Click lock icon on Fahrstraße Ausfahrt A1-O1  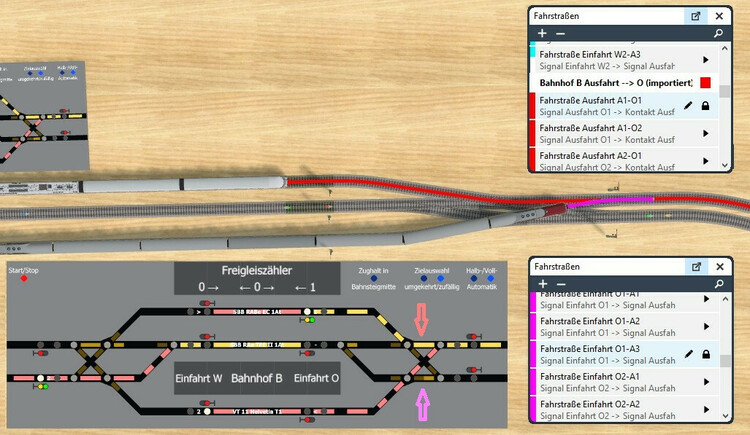pyautogui.click(x=705, y=105)
